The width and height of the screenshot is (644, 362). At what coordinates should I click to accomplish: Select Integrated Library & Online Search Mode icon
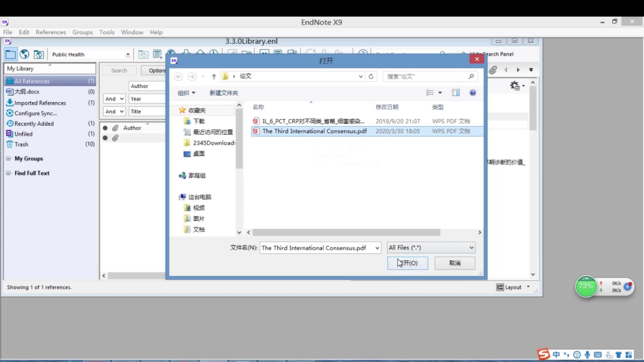tap(39, 54)
